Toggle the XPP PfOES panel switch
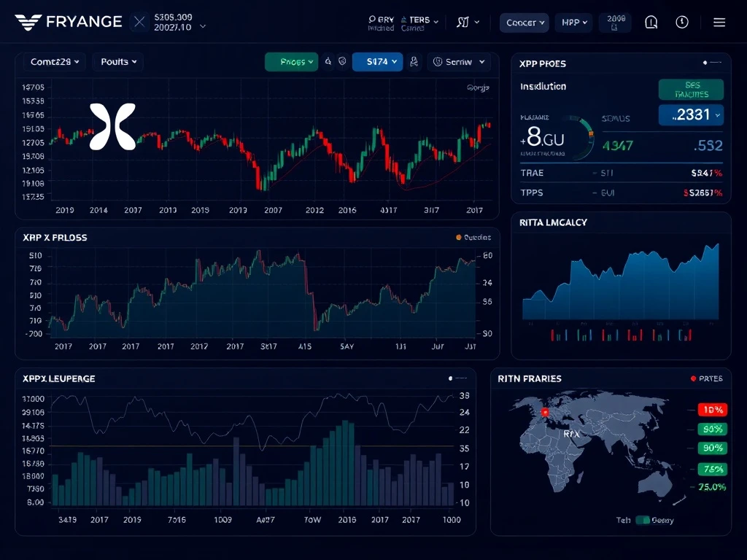The image size is (747, 560). [x=713, y=63]
